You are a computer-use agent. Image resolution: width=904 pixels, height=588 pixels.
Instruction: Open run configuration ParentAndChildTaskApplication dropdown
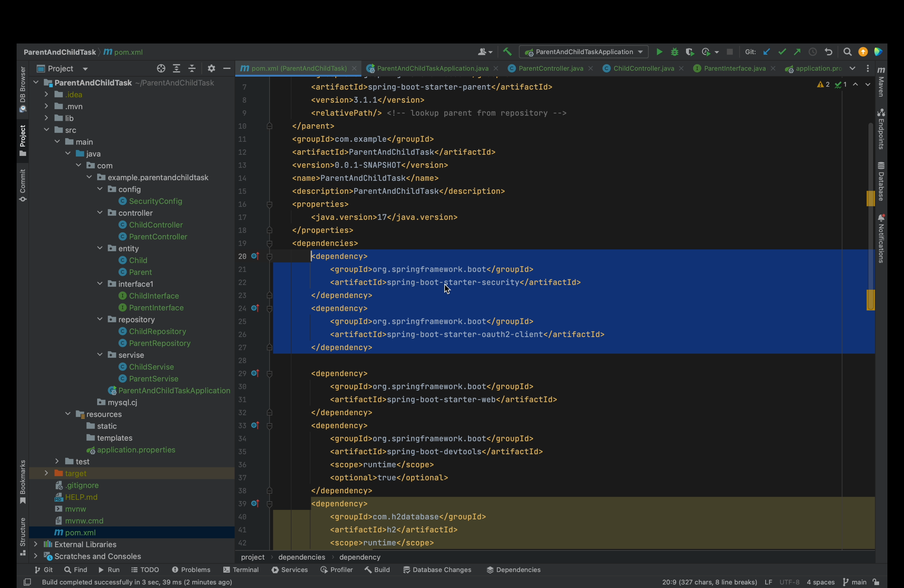(583, 52)
